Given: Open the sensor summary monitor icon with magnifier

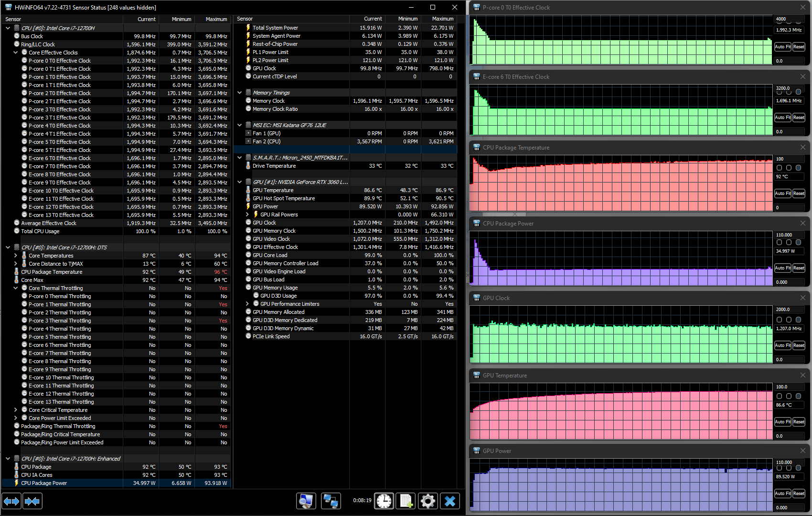Looking at the screenshot, I should (x=306, y=501).
